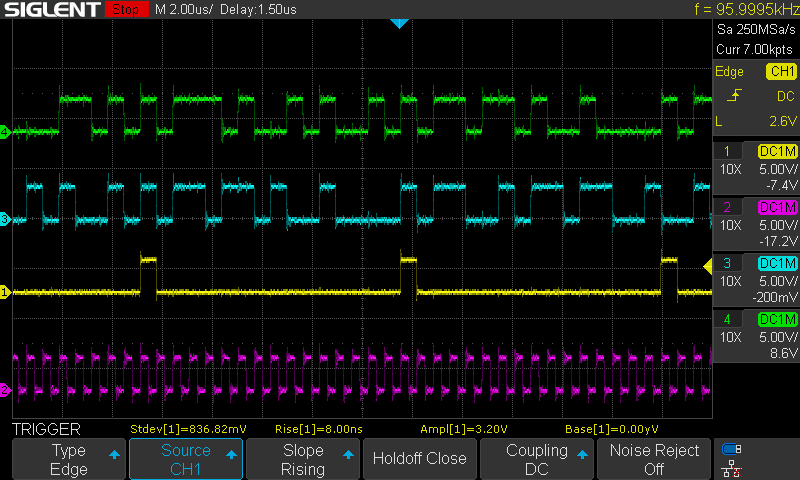Toggle the red Stop run state
The width and height of the screenshot is (800, 480).
pyautogui.click(x=126, y=9)
